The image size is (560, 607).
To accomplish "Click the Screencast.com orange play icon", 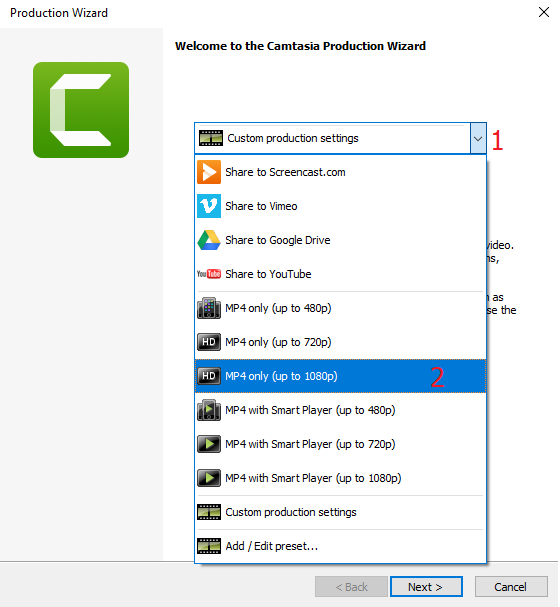I will coord(209,172).
